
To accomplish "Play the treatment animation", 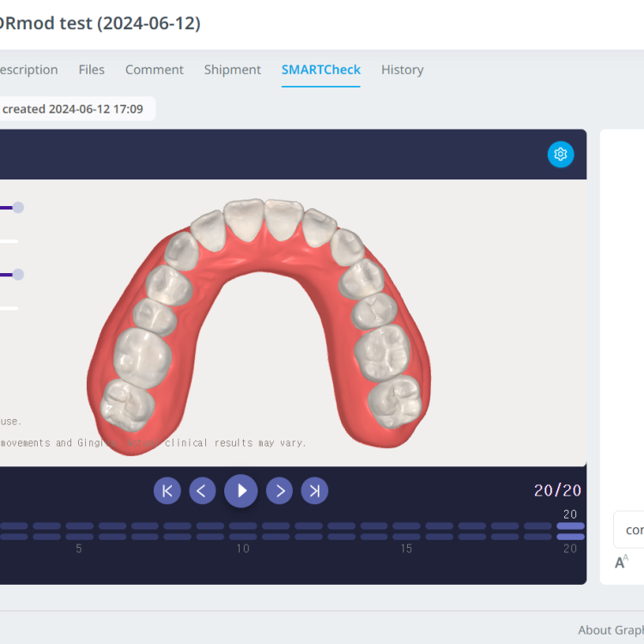I will point(241,491).
